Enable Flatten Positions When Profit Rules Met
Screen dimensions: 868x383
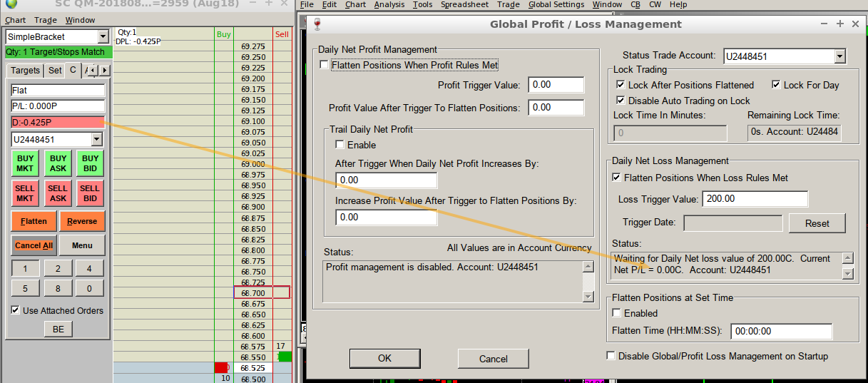click(x=325, y=65)
